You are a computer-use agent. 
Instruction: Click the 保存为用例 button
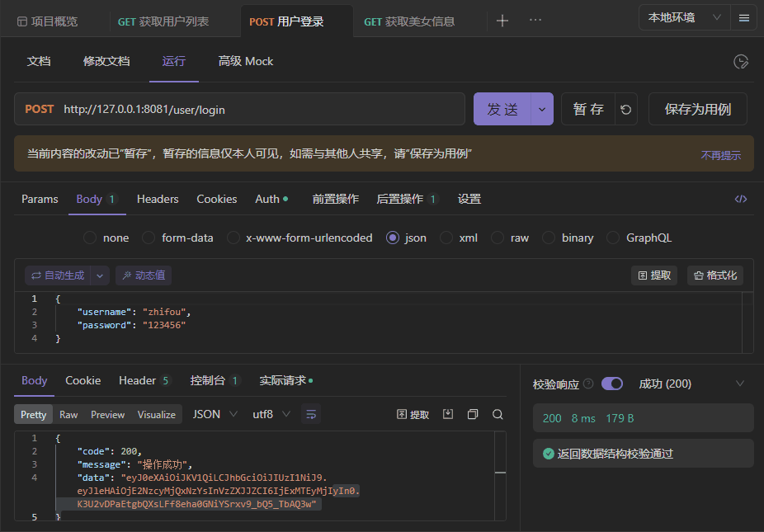(x=697, y=109)
